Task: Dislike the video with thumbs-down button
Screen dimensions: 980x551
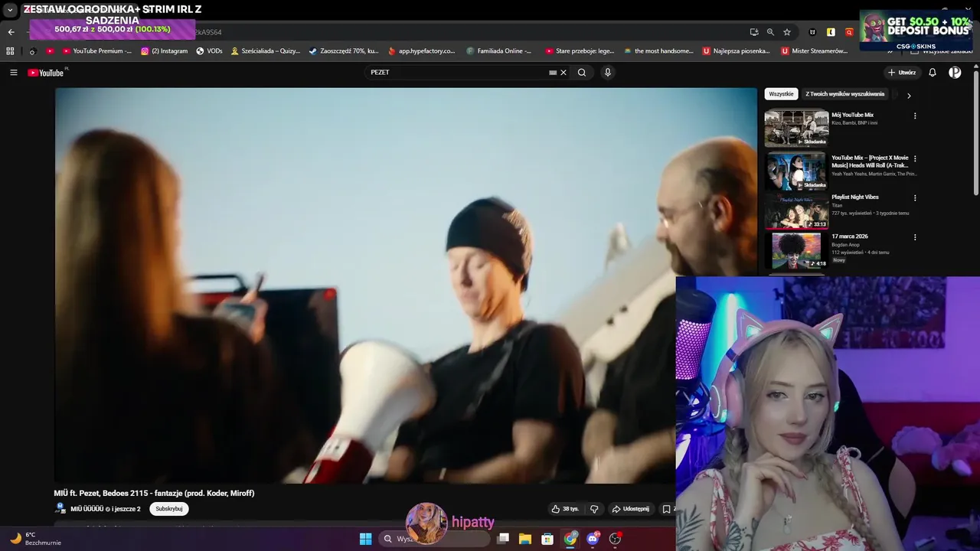Action: (x=594, y=509)
